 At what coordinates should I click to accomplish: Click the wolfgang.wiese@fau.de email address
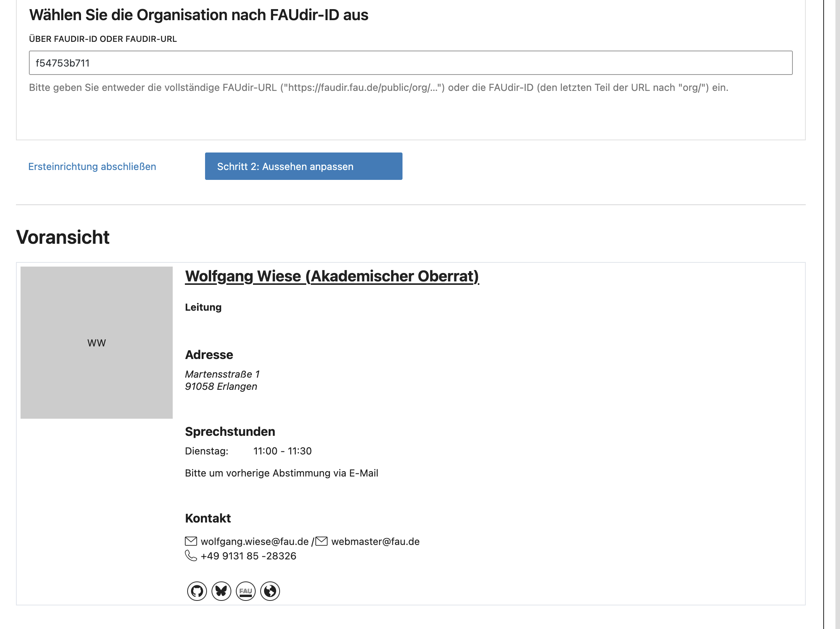[x=255, y=542]
